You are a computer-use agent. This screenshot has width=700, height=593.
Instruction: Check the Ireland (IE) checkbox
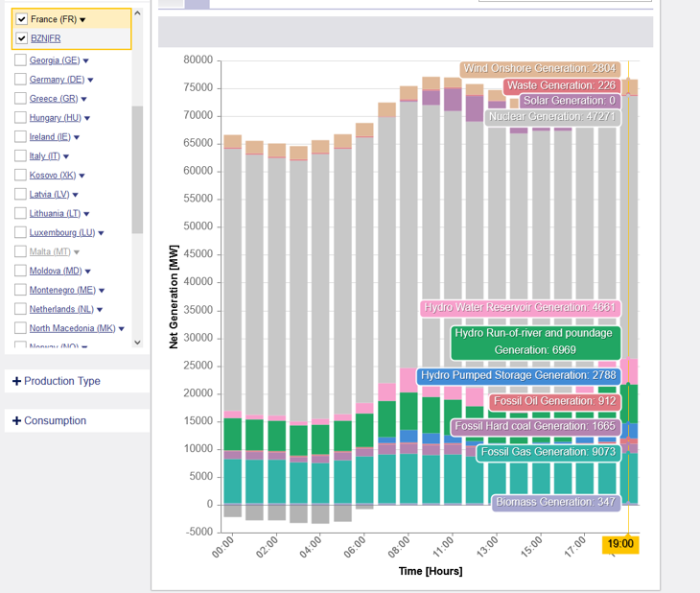(x=20, y=136)
